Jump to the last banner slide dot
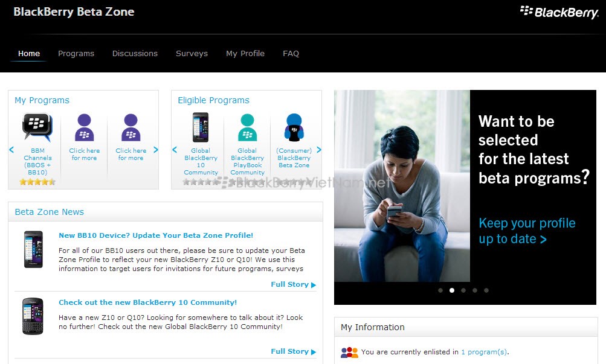The height and width of the screenshot is (364, 606). click(x=486, y=290)
